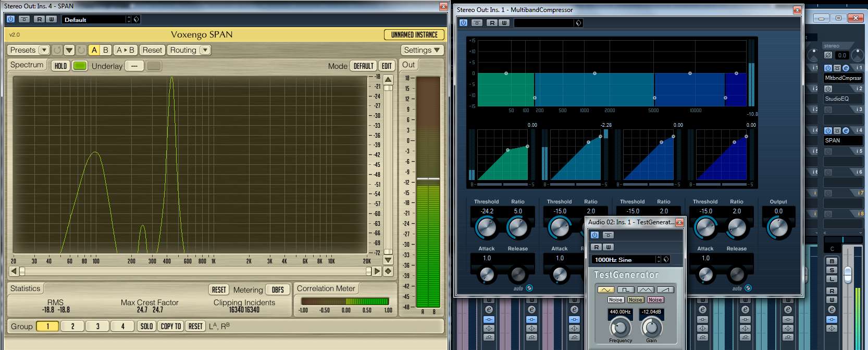868x350 pixels.
Task: Toggle band 1 auto release button
Action: click(x=529, y=288)
